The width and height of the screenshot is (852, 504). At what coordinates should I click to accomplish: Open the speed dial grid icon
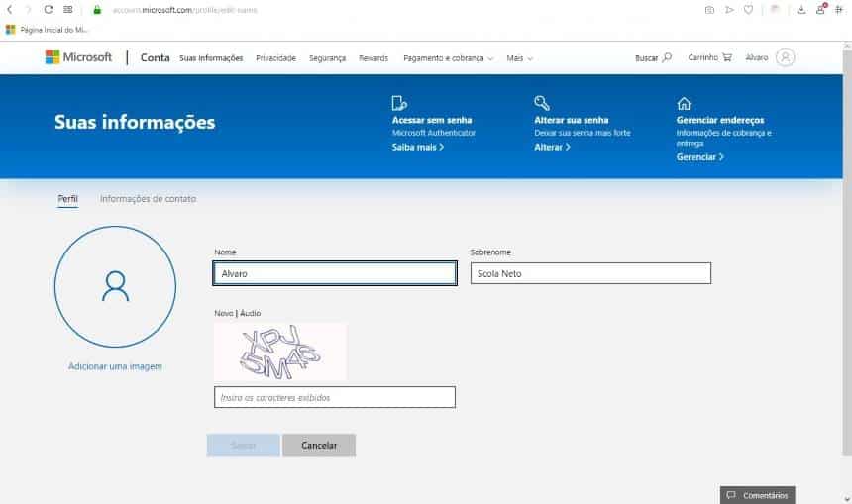68,9
